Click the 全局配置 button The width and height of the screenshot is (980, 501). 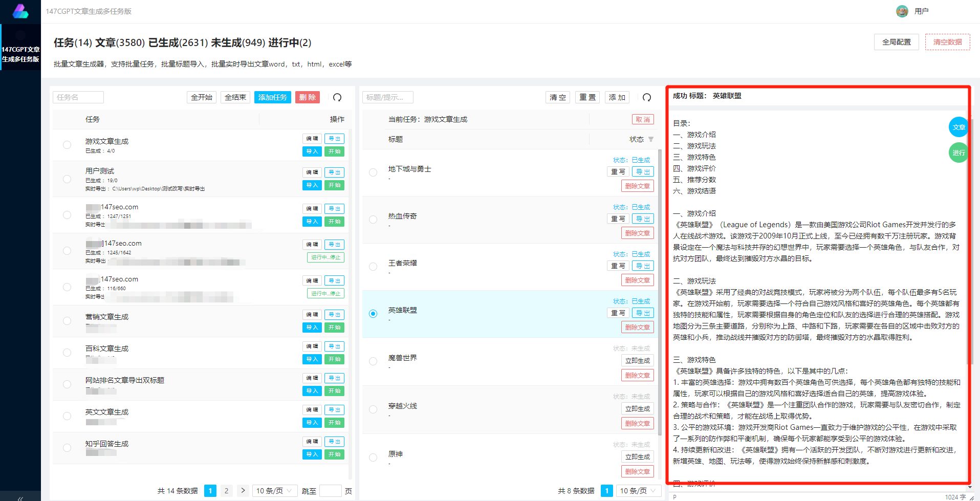(x=896, y=42)
